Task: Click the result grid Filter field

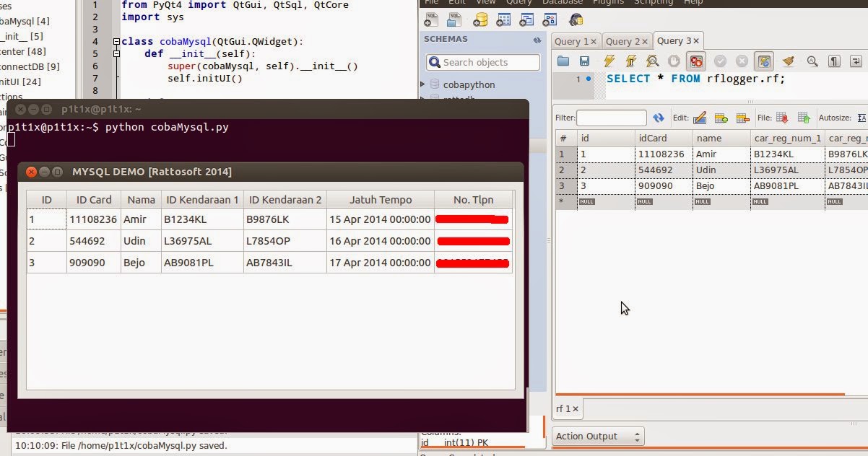Action: tap(611, 118)
